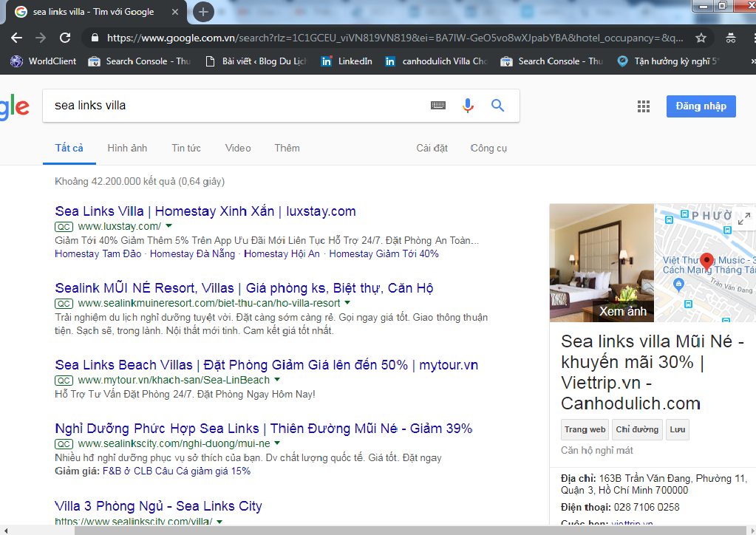Click the horizontal scrollbar's left arrow
The width and height of the screenshot is (756, 535).
[5, 531]
